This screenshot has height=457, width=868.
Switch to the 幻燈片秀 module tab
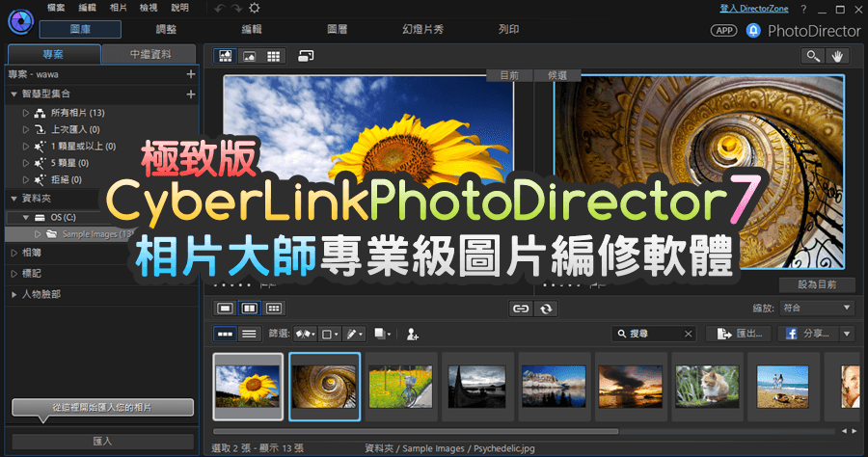(x=423, y=29)
